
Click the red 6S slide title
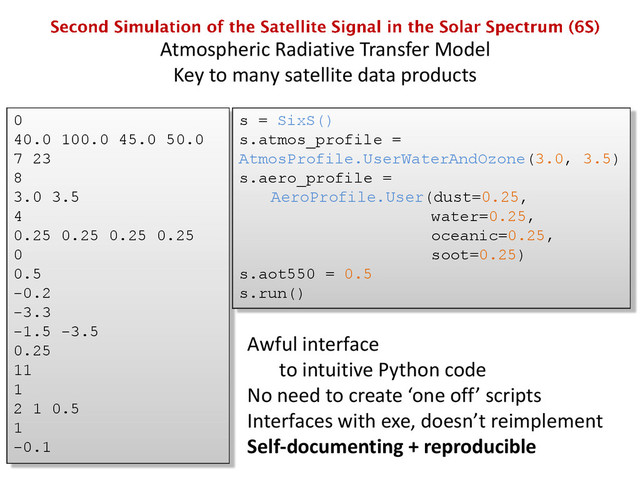325,27
